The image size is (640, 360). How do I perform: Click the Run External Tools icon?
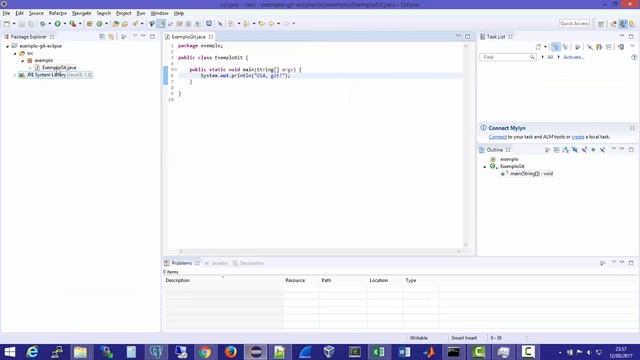coord(72,24)
